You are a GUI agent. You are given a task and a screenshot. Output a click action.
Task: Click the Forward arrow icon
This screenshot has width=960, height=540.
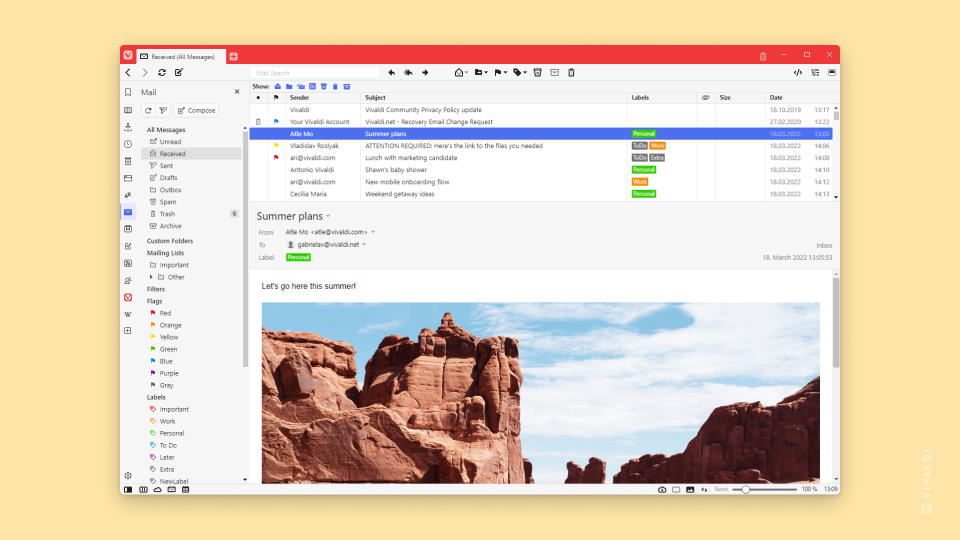(425, 73)
